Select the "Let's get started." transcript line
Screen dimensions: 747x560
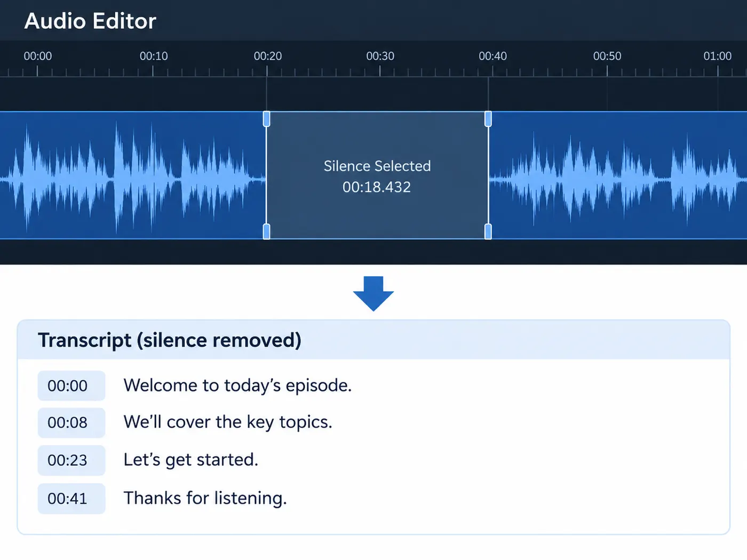click(x=191, y=460)
